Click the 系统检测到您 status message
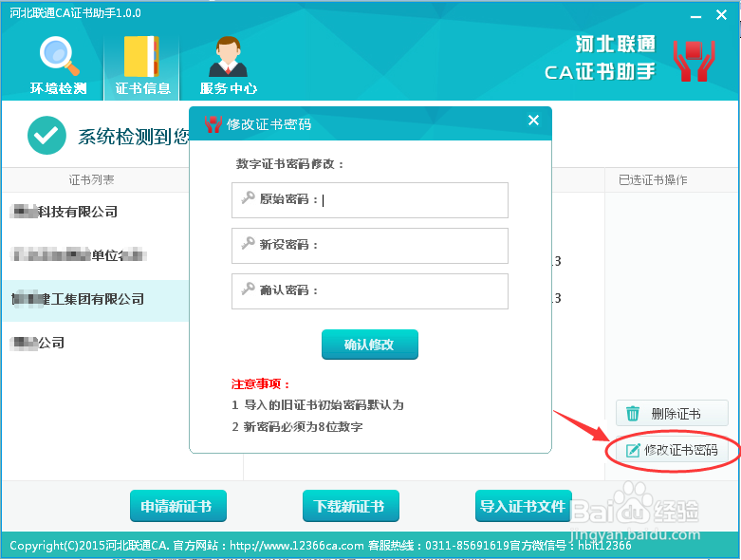Screen dimensions: 741x560 tap(133, 136)
